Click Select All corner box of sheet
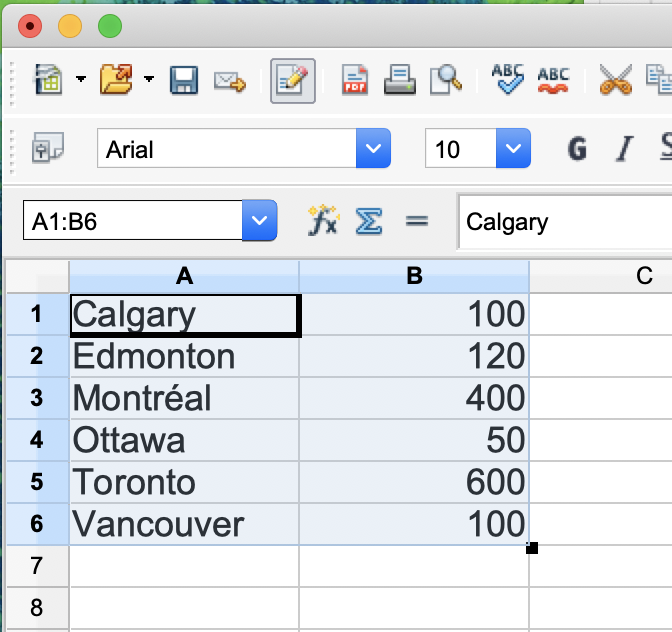 tap(37, 276)
